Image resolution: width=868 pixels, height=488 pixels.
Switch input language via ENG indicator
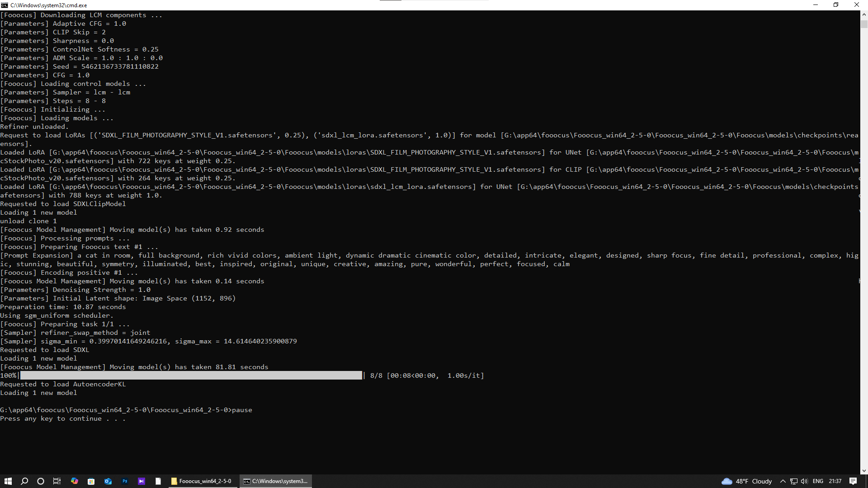pyautogui.click(x=818, y=481)
